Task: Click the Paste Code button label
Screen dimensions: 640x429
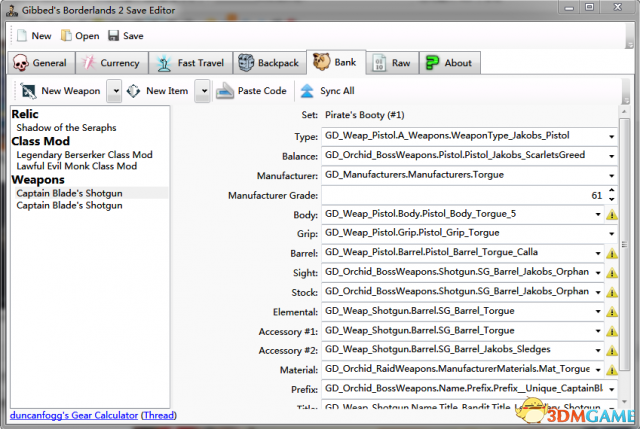Action: pos(262,91)
